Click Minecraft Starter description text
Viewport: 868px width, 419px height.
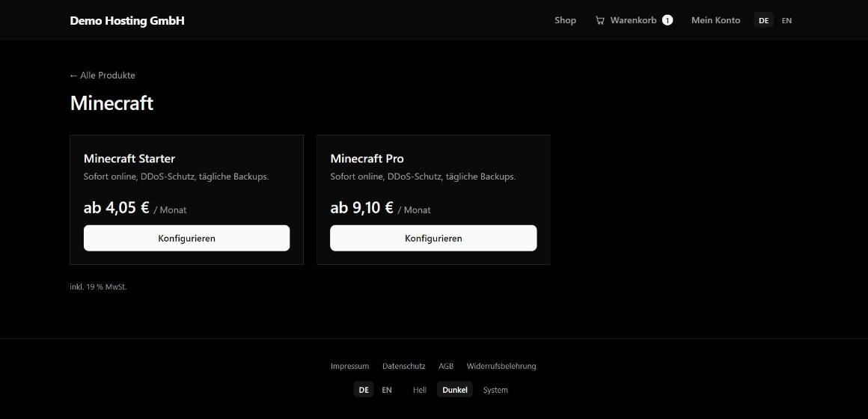point(176,177)
